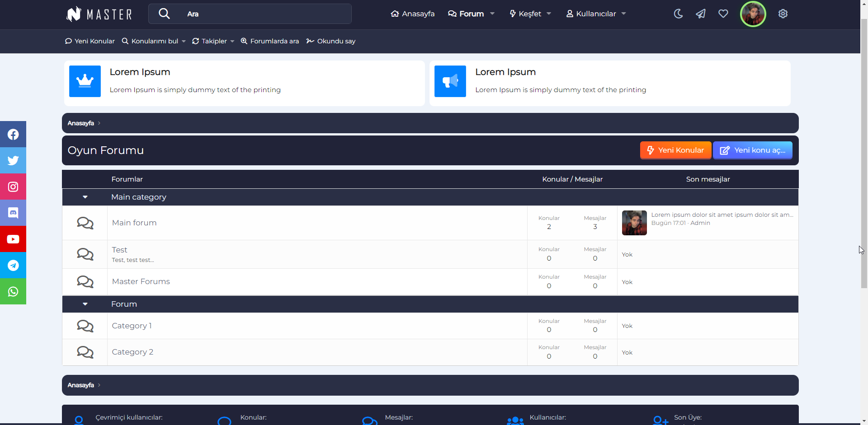This screenshot has width=868, height=425.
Task: Open the Keşfet dropdown menu
Action: (x=530, y=14)
